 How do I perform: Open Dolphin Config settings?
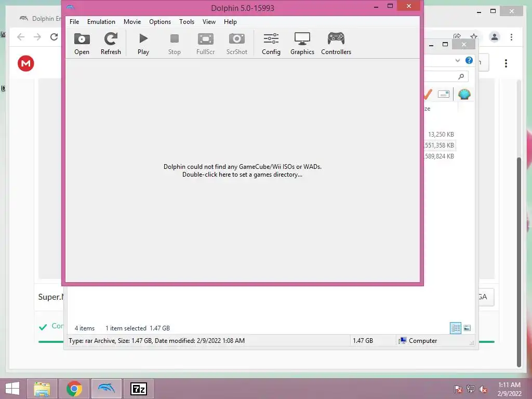click(x=271, y=44)
